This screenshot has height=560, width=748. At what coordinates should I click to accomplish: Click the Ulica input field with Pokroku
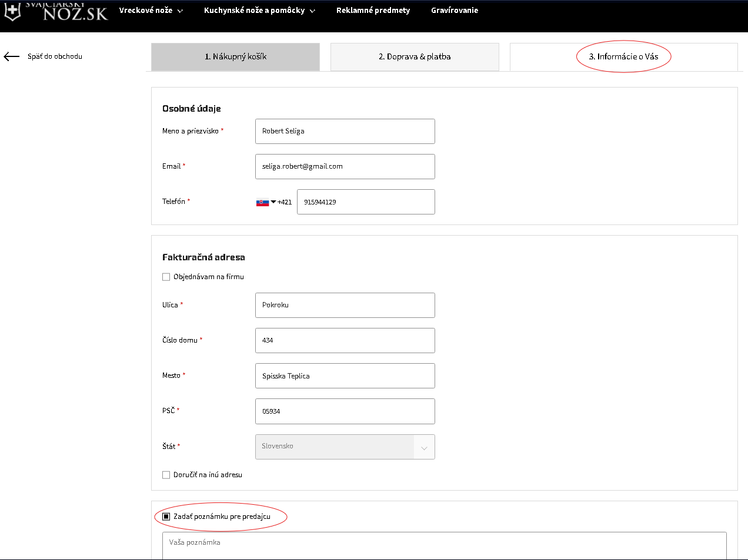tap(345, 305)
